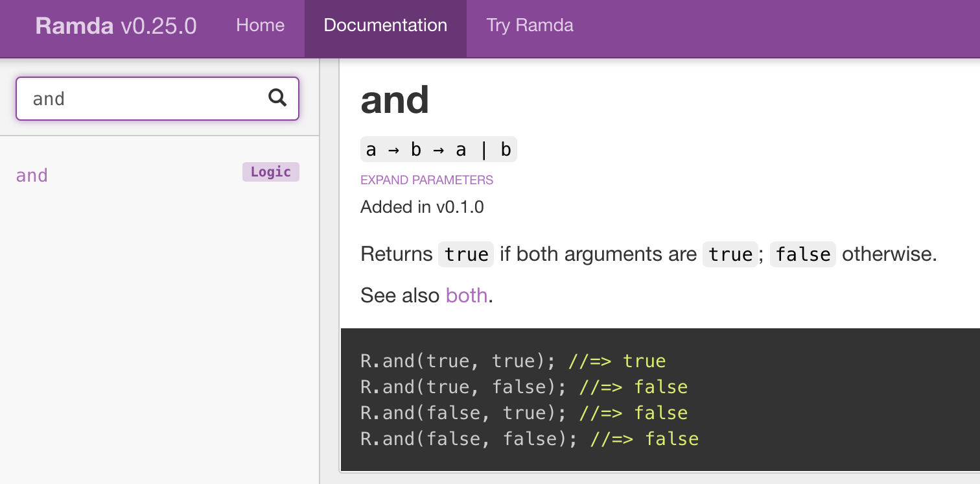Viewport: 980px width, 484px height.
Task: Click the inline 'false' code in description
Action: (x=802, y=254)
